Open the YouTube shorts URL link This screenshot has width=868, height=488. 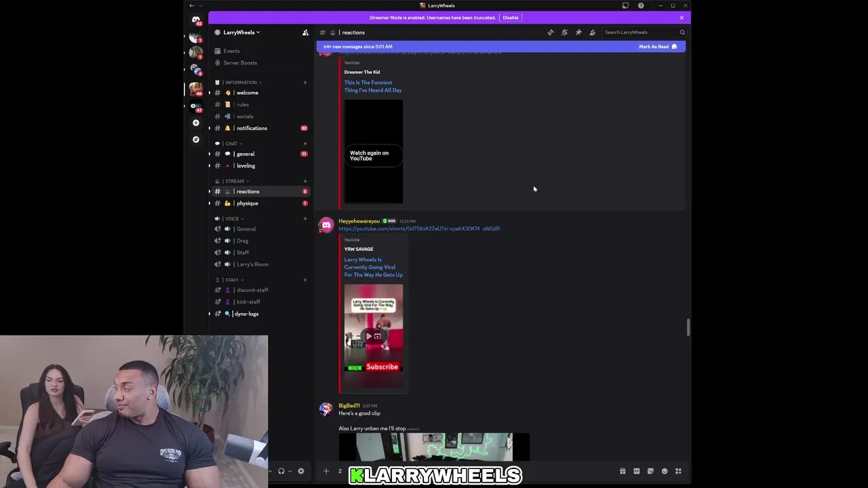(x=419, y=229)
